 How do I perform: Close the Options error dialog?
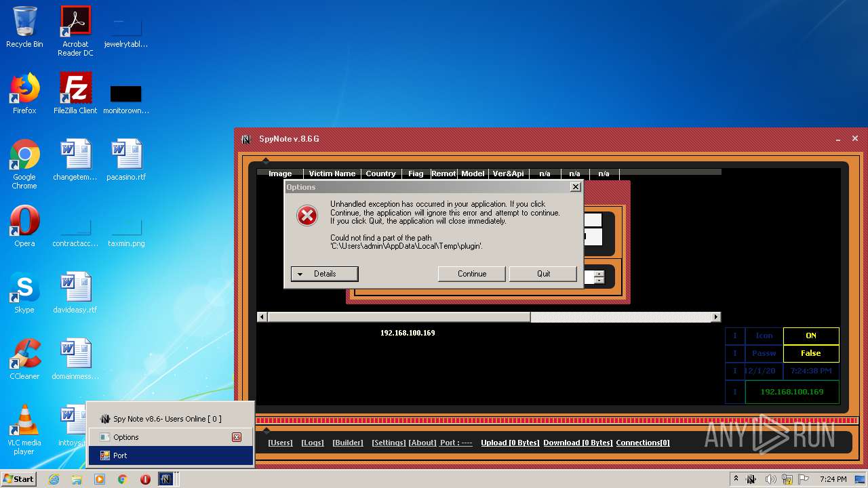[x=575, y=187]
